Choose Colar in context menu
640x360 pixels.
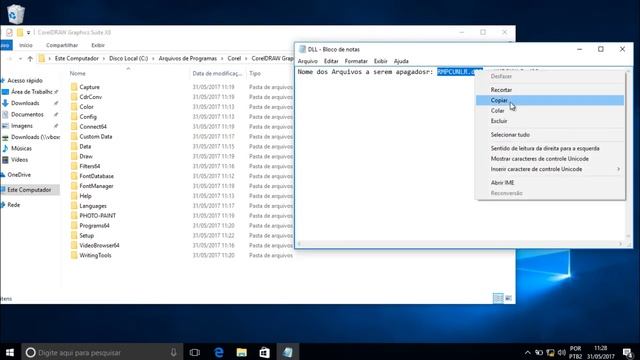tap(550, 111)
